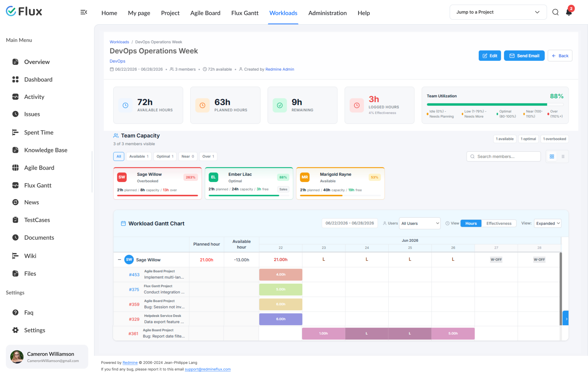The height and width of the screenshot is (376, 588).
Task: Switch Gantt view to Hours
Action: coord(471,223)
